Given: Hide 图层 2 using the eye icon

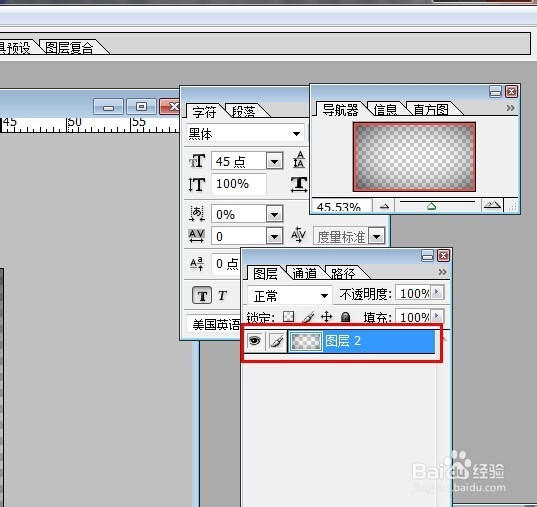Looking at the screenshot, I should coord(254,341).
